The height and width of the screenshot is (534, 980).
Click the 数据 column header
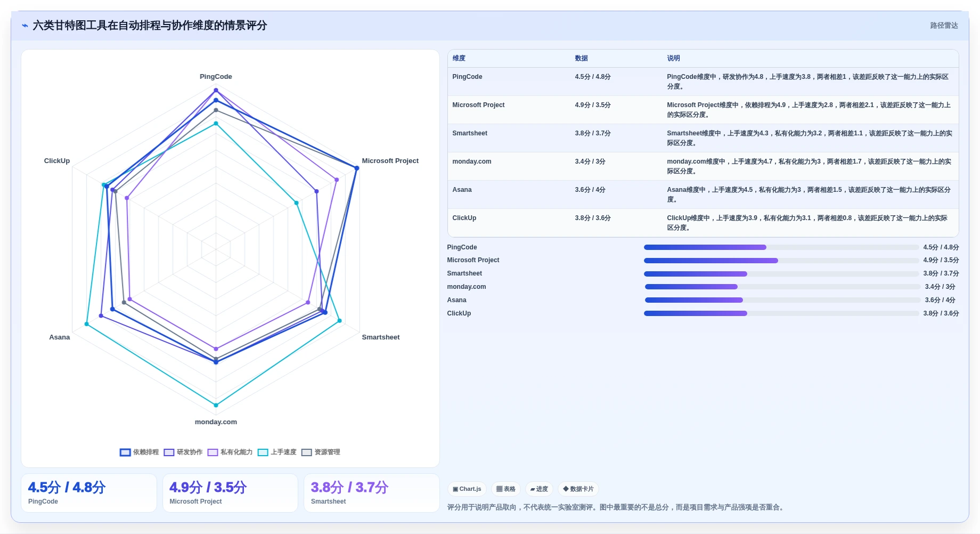tap(581, 58)
